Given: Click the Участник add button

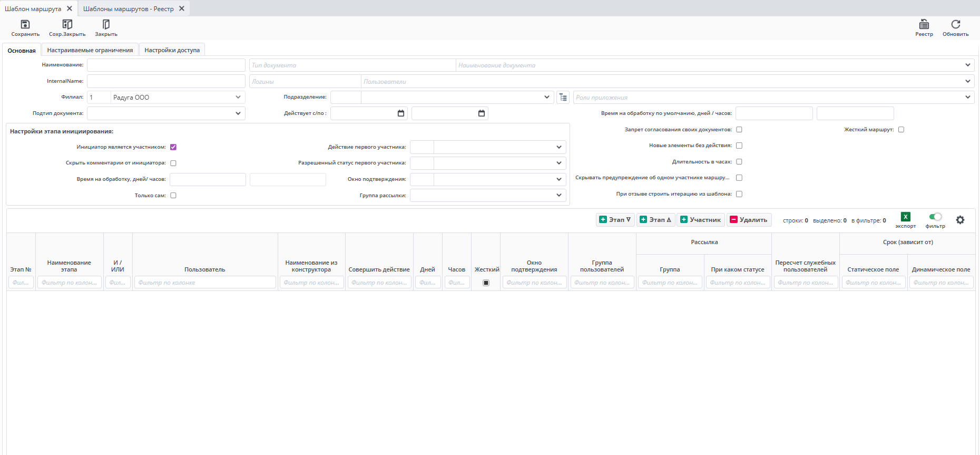Looking at the screenshot, I should pos(700,220).
